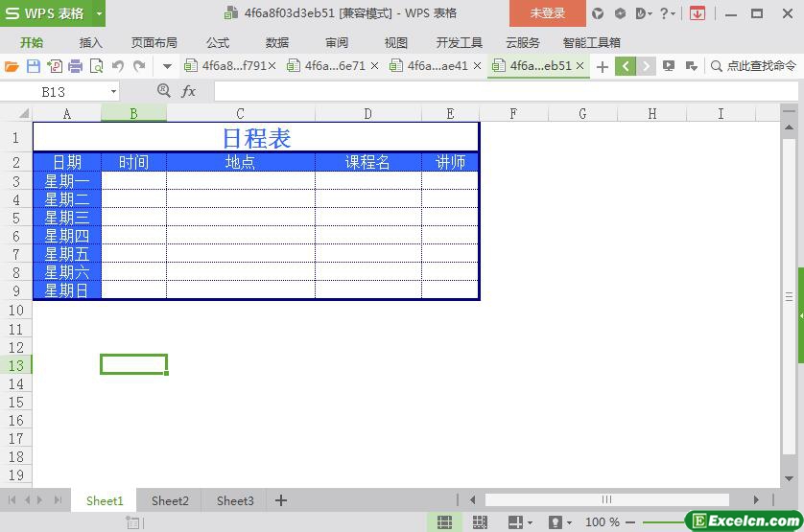Screen dimensions: 804x532
Task: Select the 星期三 cell
Action: [66, 218]
